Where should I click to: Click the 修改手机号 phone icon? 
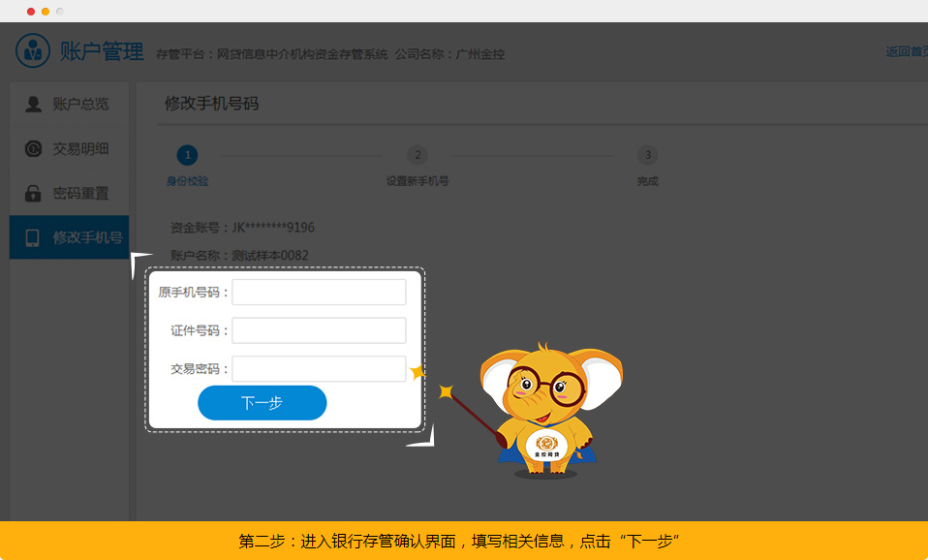coord(33,237)
